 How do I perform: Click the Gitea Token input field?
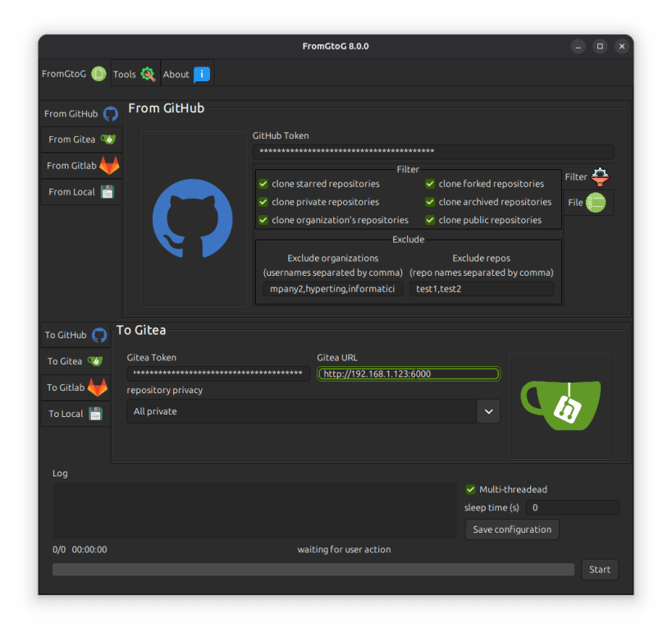point(218,373)
